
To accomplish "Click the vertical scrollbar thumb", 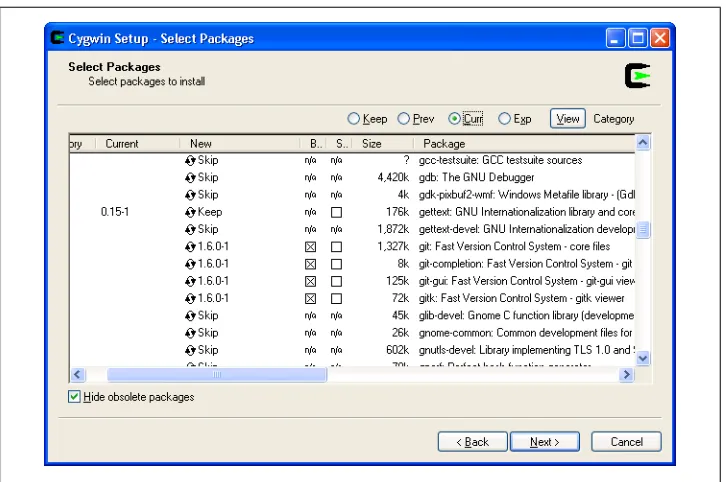I will (x=643, y=230).
